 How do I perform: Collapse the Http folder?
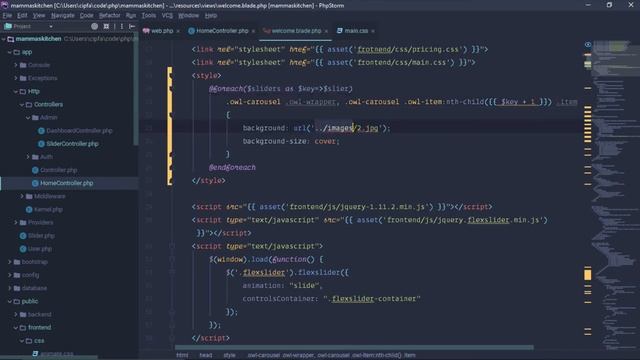16,91
